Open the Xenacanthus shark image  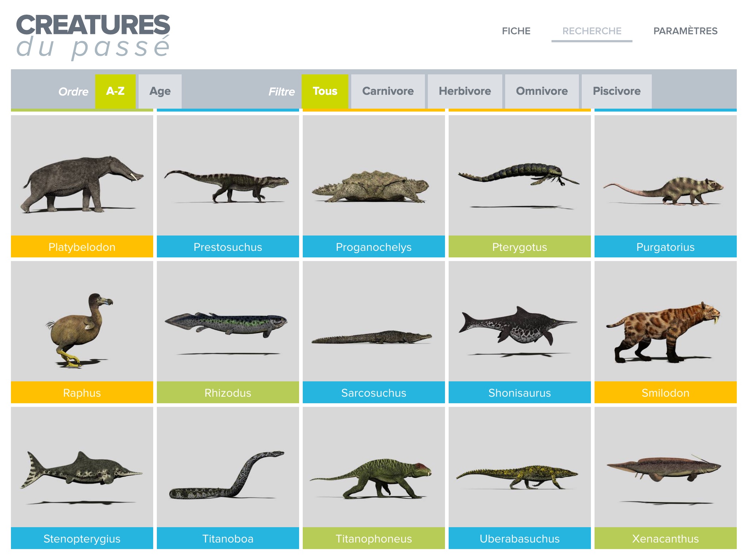[666, 467]
